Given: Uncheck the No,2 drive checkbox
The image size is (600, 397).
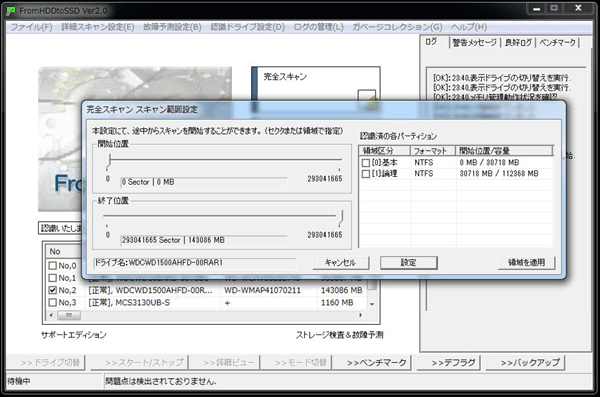Looking at the screenshot, I should [53, 290].
